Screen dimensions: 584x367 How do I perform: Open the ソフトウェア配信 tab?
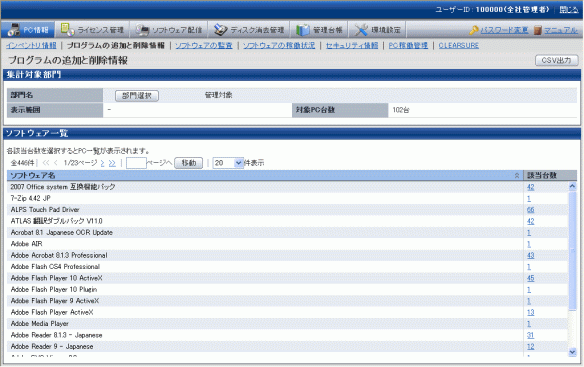tap(169, 29)
